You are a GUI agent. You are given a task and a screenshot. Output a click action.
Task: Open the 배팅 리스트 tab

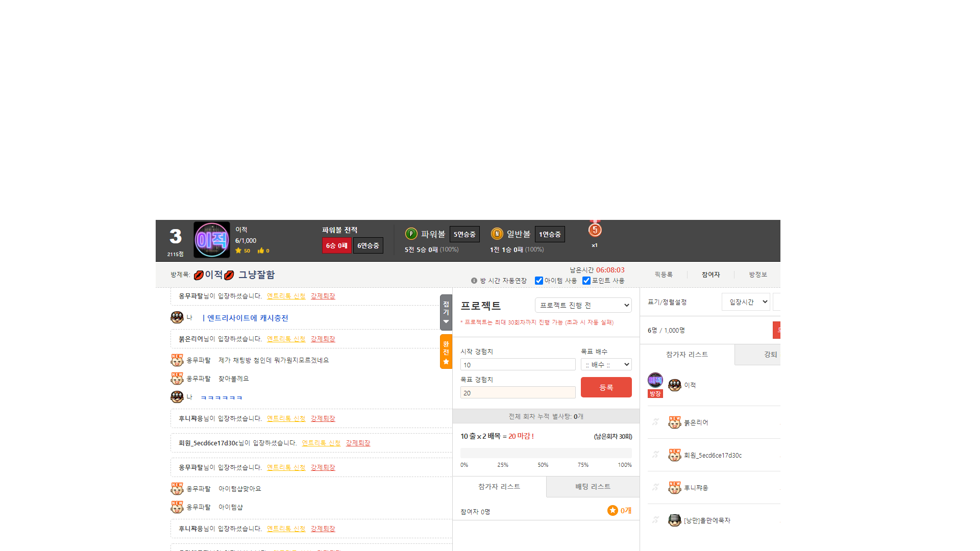tap(593, 487)
